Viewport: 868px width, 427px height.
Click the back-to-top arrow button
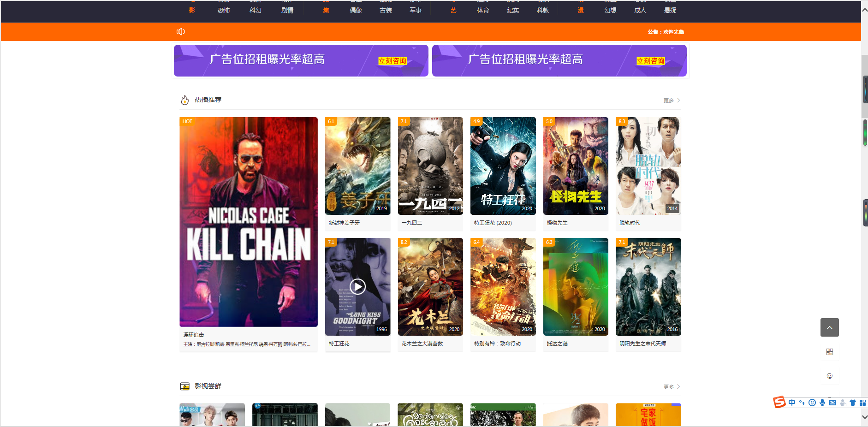pos(829,327)
